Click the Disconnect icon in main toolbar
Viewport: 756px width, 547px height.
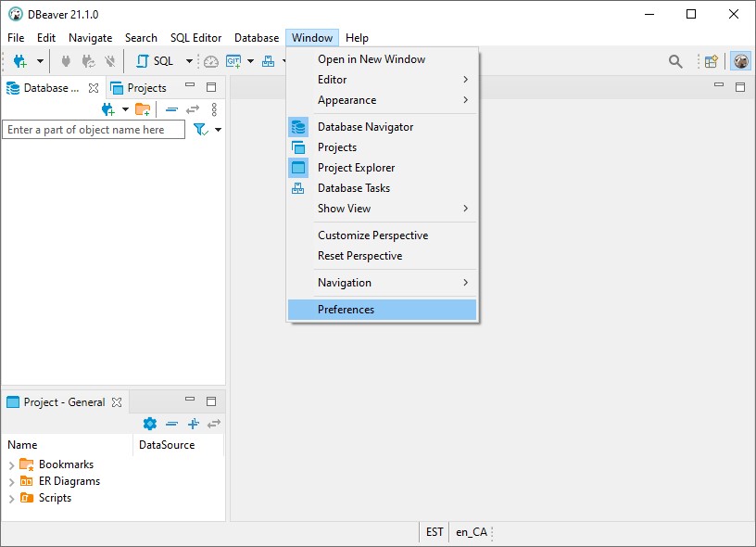coord(110,61)
